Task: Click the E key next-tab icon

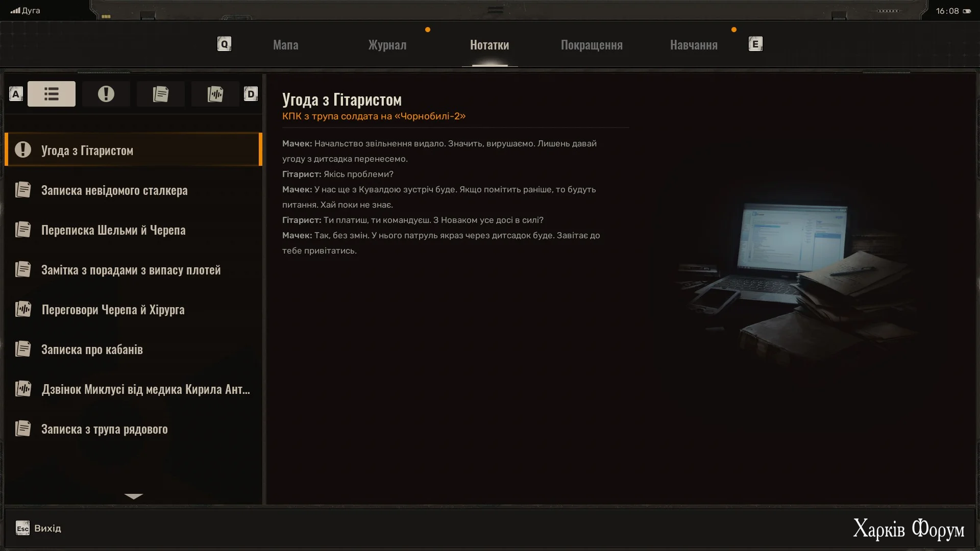Action: pos(755,44)
